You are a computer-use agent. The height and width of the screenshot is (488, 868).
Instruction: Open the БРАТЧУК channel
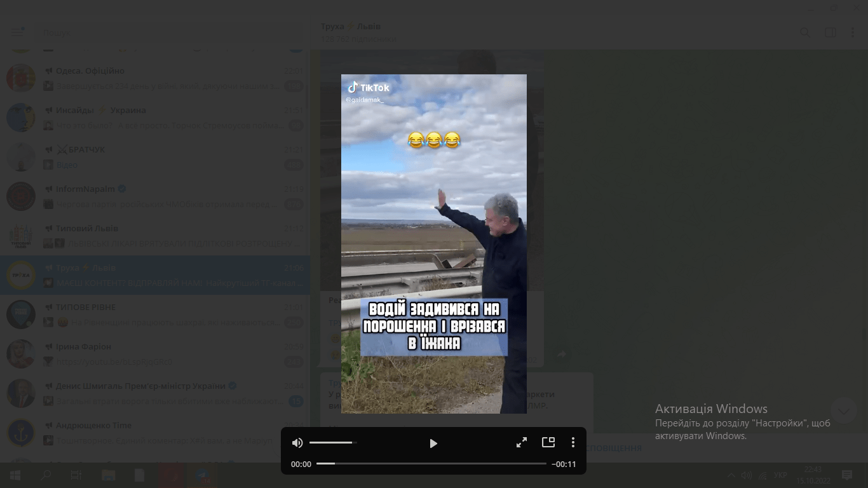tap(155, 157)
